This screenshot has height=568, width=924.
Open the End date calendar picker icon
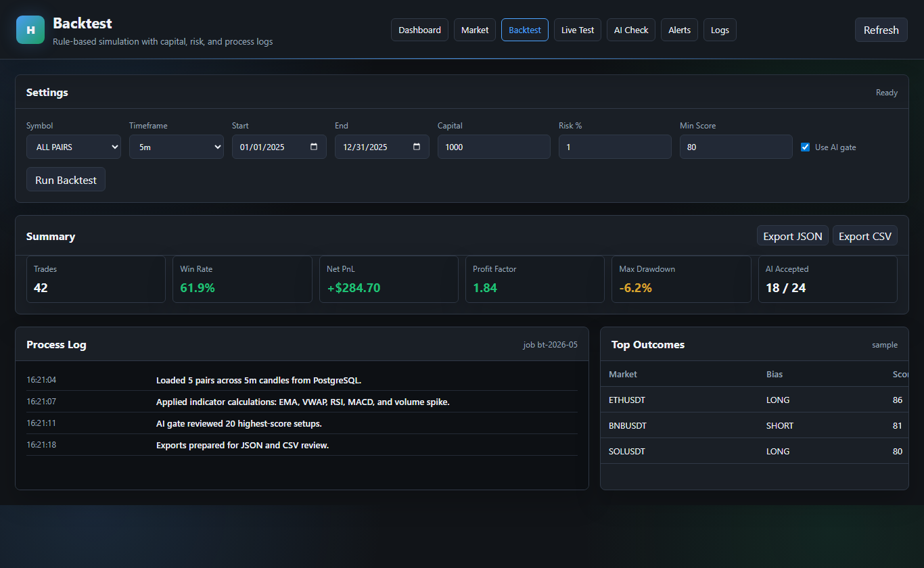pos(417,147)
